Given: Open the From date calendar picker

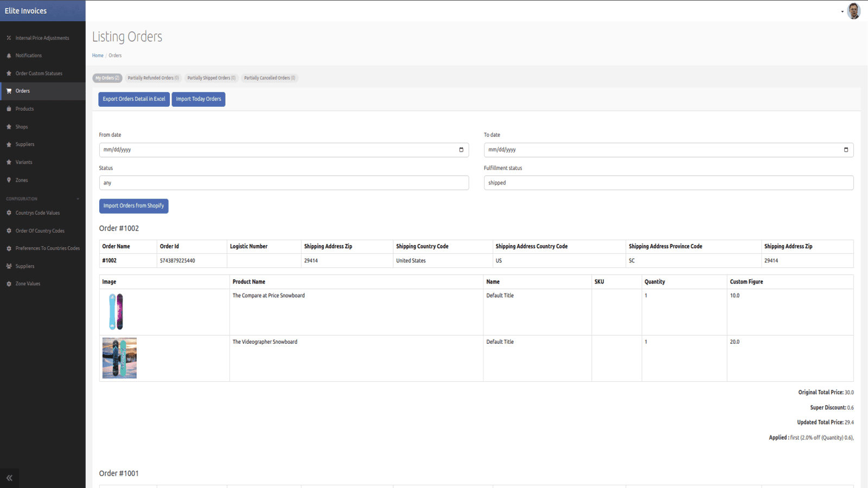Looking at the screenshot, I should coord(461,150).
